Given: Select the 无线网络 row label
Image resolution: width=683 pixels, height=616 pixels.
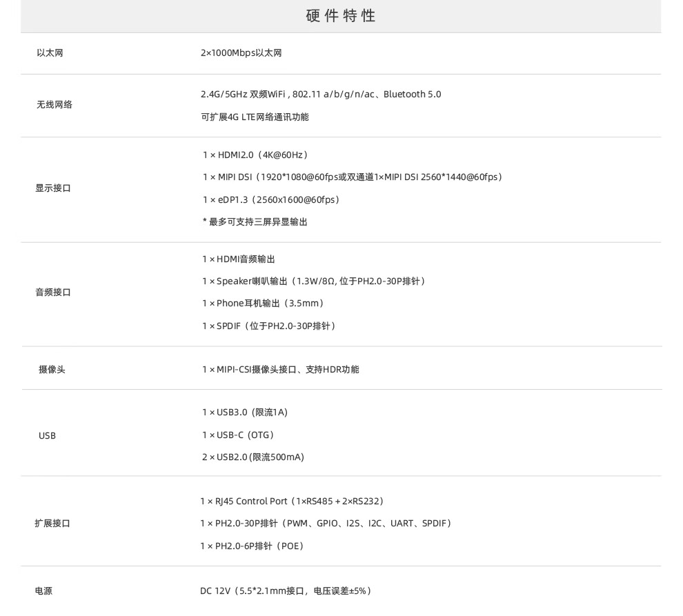Looking at the screenshot, I should coord(55,105).
